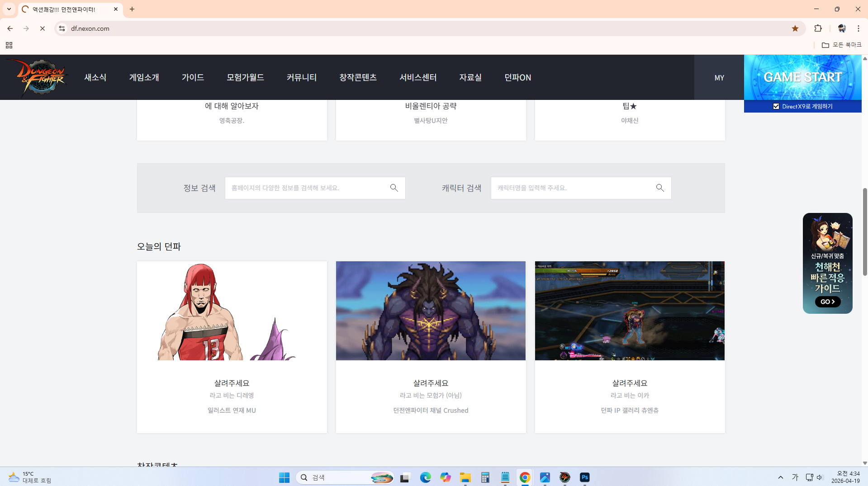Open the Chrome apps grid shortcut
The height and width of the screenshot is (486, 868).
[x=9, y=45]
